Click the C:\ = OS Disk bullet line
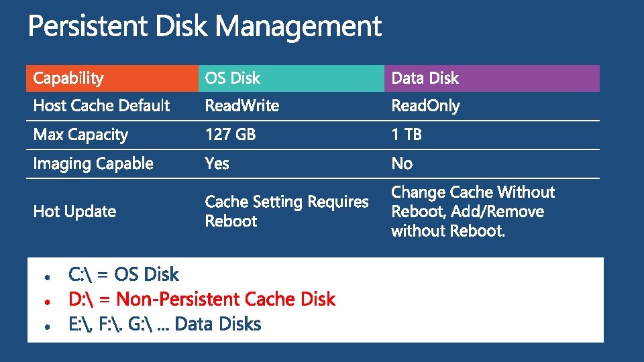The width and height of the screenshot is (644, 362). [124, 275]
